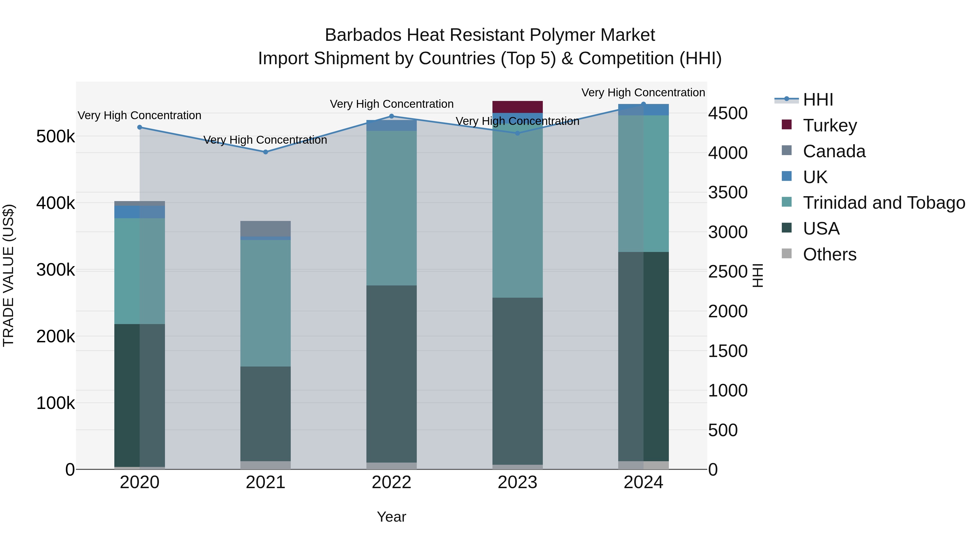Viewport: 980px width, 551px height.
Task: Click the 300k trade value tick
Action: coord(56,270)
